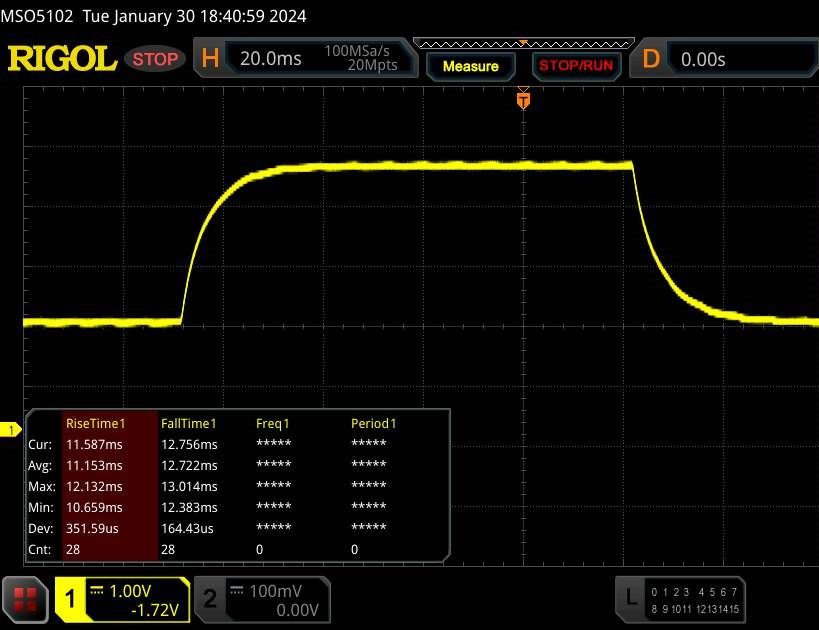The width and height of the screenshot is (819, 630).
Task: Click the Cur: row label
Action: (x=40, y=445)
